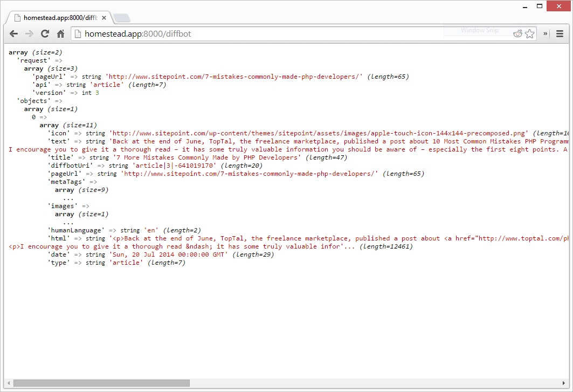573x392 pixels.
Task: Click the browser Forward arrow
Action: coord(29,33)
